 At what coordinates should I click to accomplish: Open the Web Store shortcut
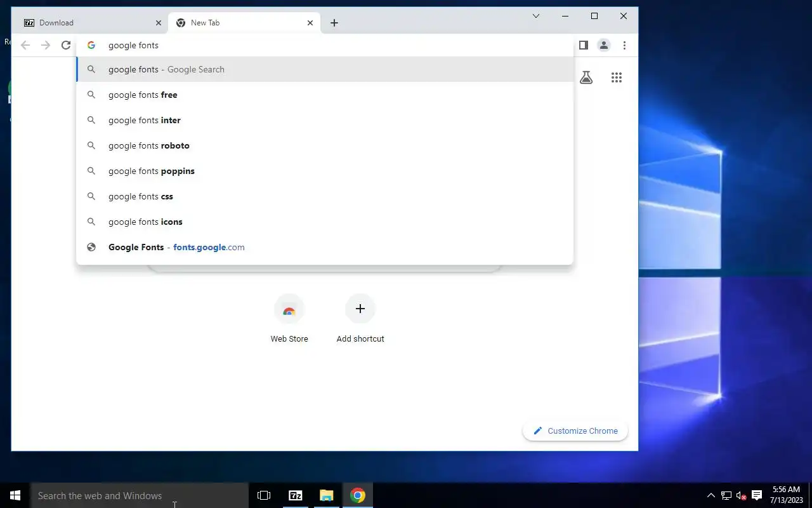(289, 319)
